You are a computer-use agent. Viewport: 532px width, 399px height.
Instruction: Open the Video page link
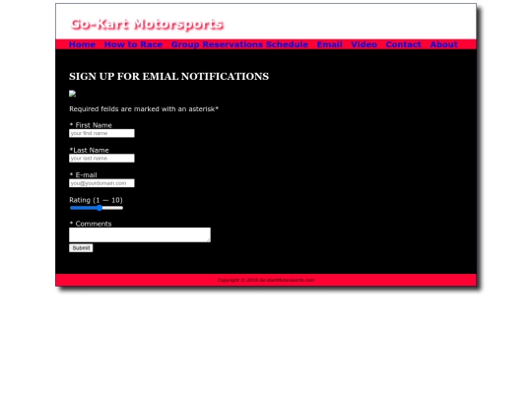tap(364, 44)
